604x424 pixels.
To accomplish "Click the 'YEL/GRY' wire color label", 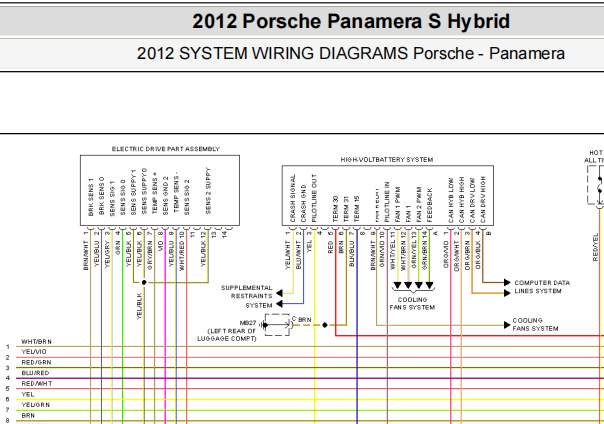I will (107, 254).
